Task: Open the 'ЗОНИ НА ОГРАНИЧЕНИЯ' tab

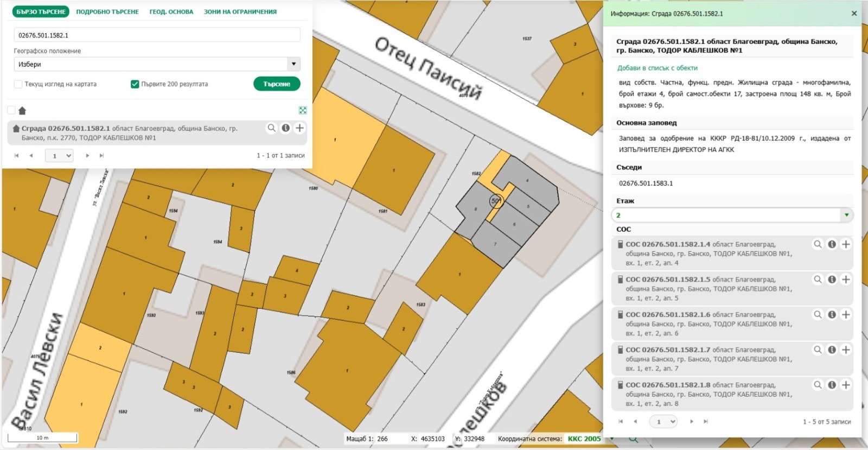Action: coord(240,12)
